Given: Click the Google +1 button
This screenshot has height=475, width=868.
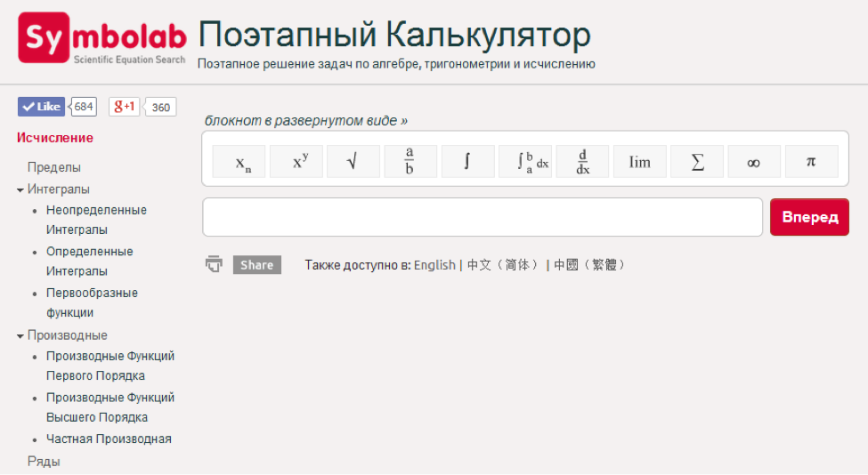Looking at the screenshot, I should tap(124, 107).
